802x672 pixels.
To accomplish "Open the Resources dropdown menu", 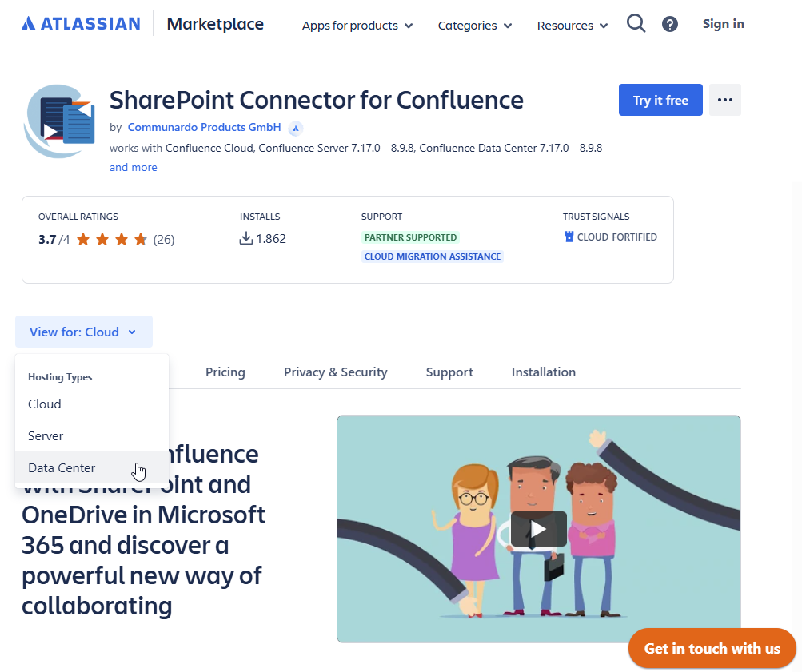I will tap(573, 26).
